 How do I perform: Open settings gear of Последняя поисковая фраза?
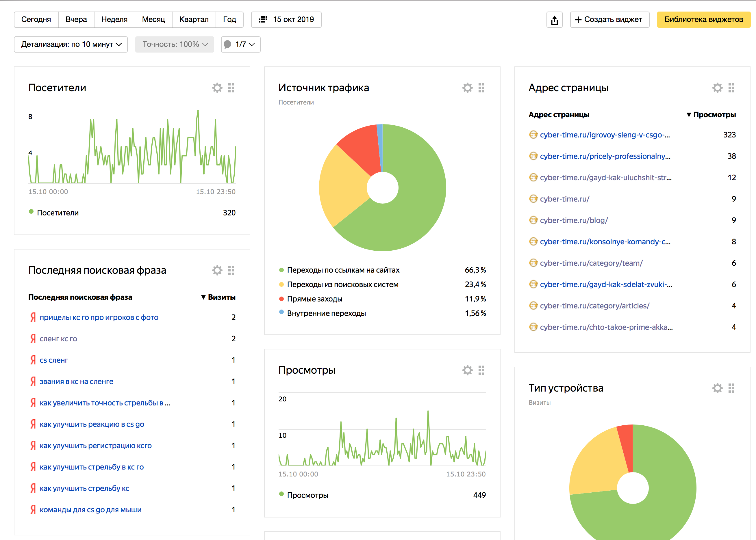(x=217, y=270)
